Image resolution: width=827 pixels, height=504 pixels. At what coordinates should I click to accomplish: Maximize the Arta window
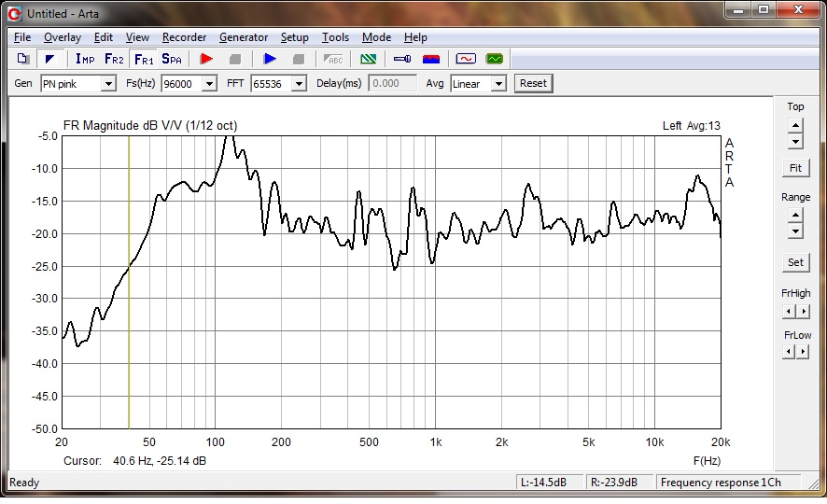(764, 10)
